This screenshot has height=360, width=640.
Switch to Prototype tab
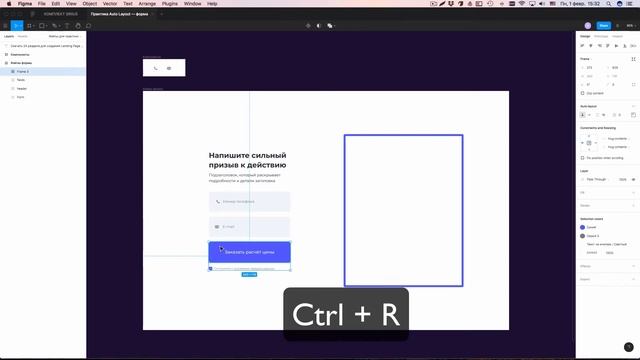tap(601, 36)
